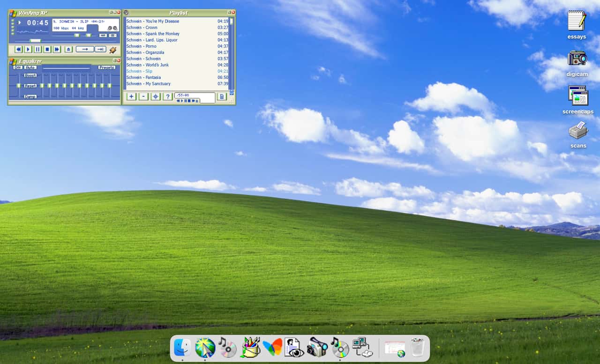Screen dimensions: 600x364
Task: Open the MSN butterfly dock icon
Action: (x=273, y=348)
